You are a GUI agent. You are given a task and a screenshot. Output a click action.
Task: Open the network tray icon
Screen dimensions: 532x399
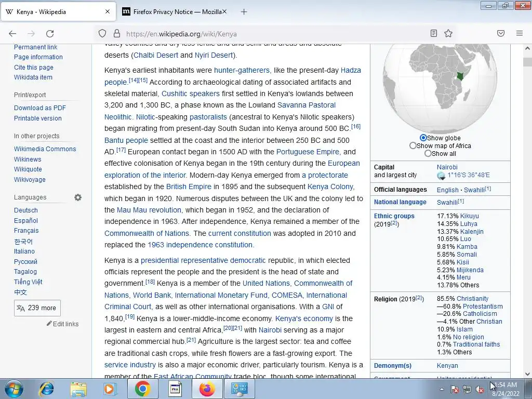click(467, 389)
